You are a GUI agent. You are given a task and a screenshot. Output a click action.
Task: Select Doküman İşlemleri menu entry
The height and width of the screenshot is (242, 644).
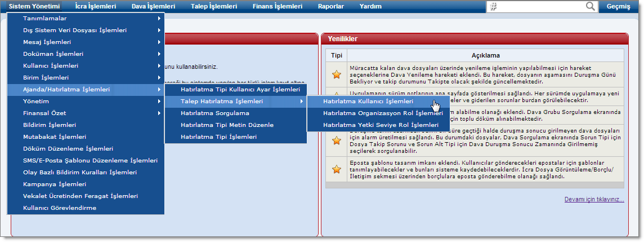point(86,54)
